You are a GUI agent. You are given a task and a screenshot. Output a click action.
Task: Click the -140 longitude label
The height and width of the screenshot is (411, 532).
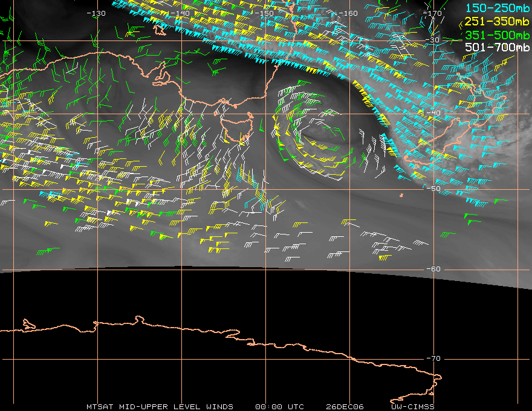point(180,13)
